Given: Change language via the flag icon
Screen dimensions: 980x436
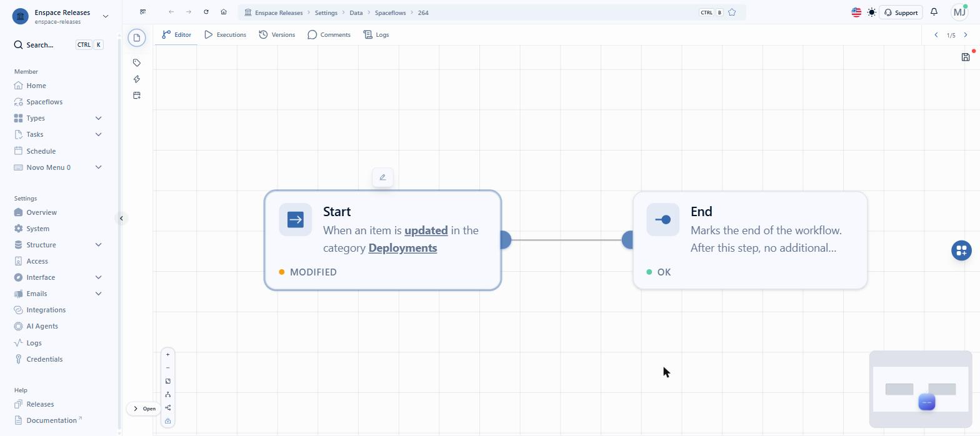Looking at the screenshot, I should pyautogui.click(x=856, y=12).
